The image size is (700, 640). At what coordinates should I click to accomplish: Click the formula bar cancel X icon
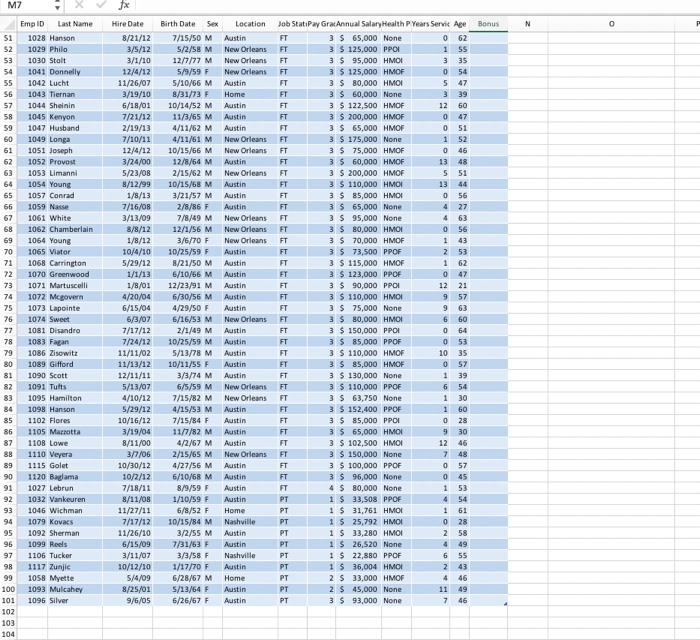79,5
